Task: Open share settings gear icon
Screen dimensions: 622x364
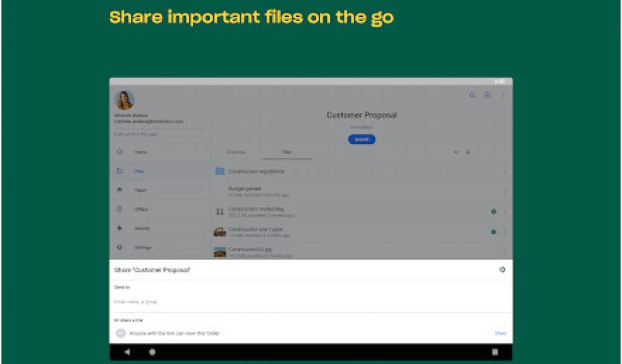Action: point(502,270)
